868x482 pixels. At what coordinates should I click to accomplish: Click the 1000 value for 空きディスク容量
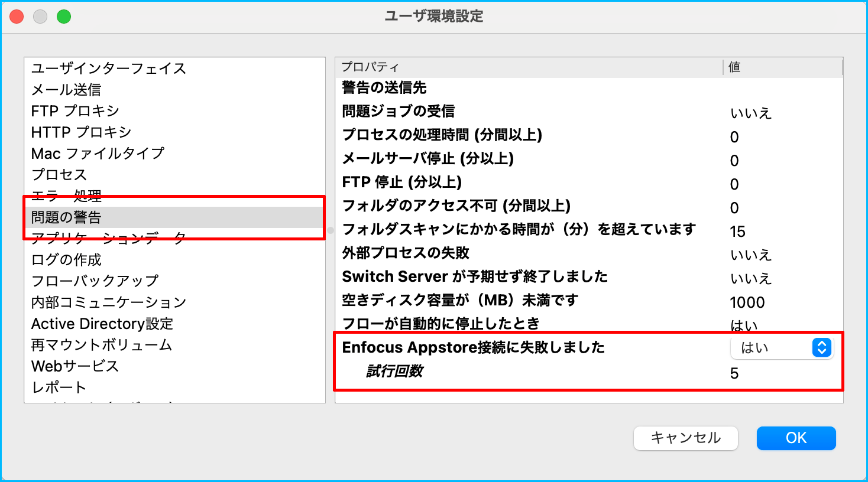[x=747, y=302]
